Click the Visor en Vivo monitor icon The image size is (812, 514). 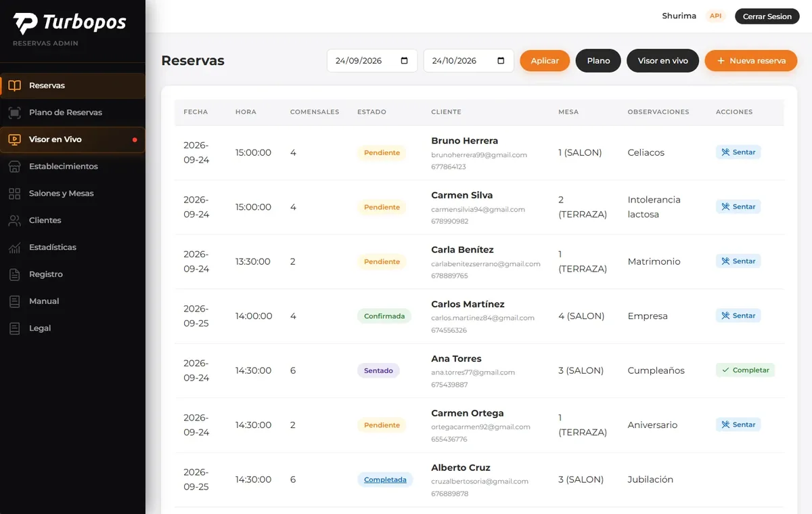pyautogui.click(x=14, y=140)
